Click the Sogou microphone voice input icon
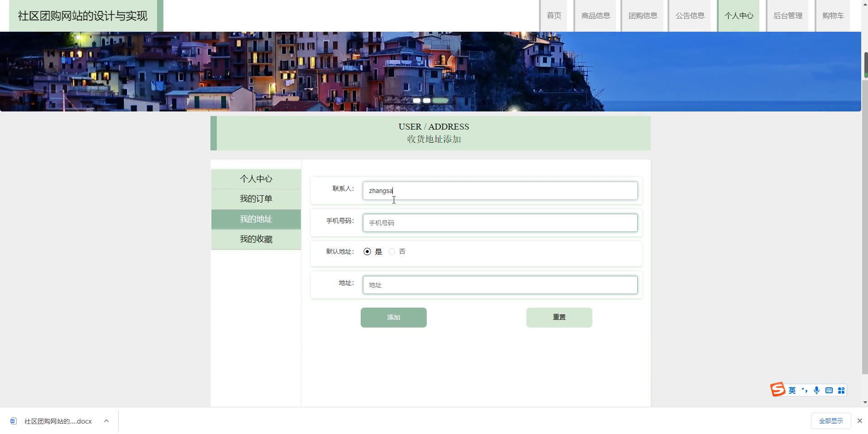The height and width of the screenshot is (434, 868). [816, 391]
